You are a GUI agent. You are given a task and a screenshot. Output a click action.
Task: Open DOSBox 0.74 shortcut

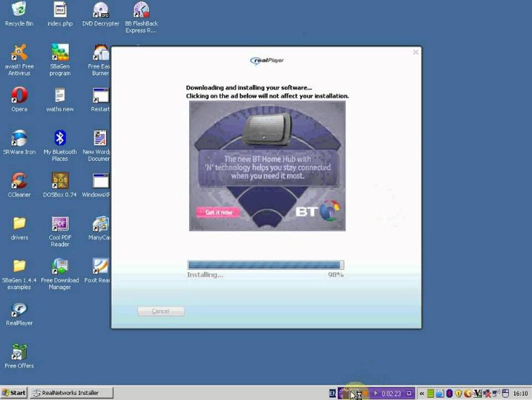coord(60,185)
